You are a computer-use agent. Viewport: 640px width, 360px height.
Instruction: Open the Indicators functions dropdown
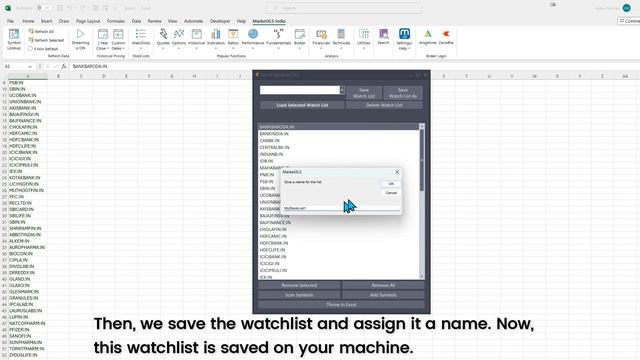(x=216, y=40)
